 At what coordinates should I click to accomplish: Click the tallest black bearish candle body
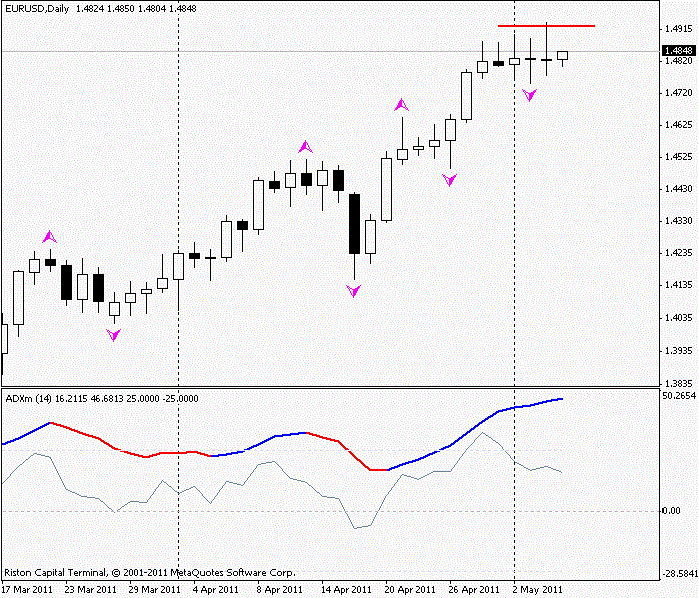pos(354,224)
